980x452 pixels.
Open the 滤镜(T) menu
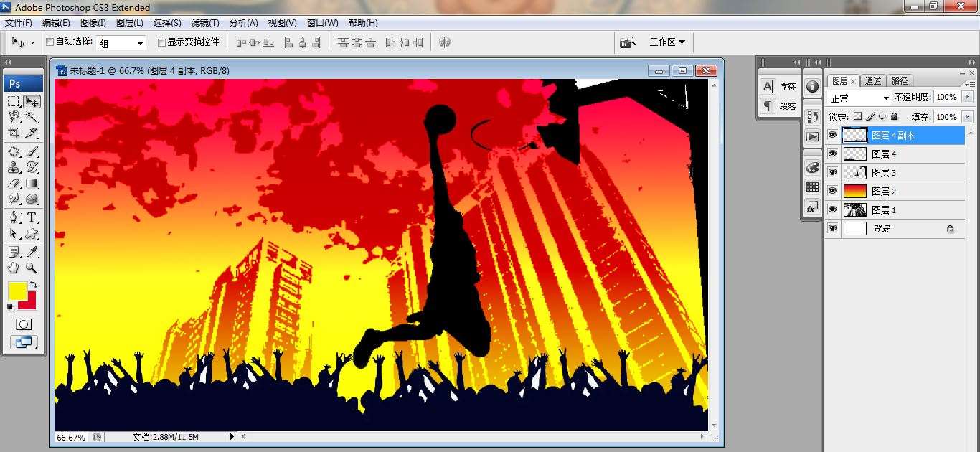tap(205, 23)
